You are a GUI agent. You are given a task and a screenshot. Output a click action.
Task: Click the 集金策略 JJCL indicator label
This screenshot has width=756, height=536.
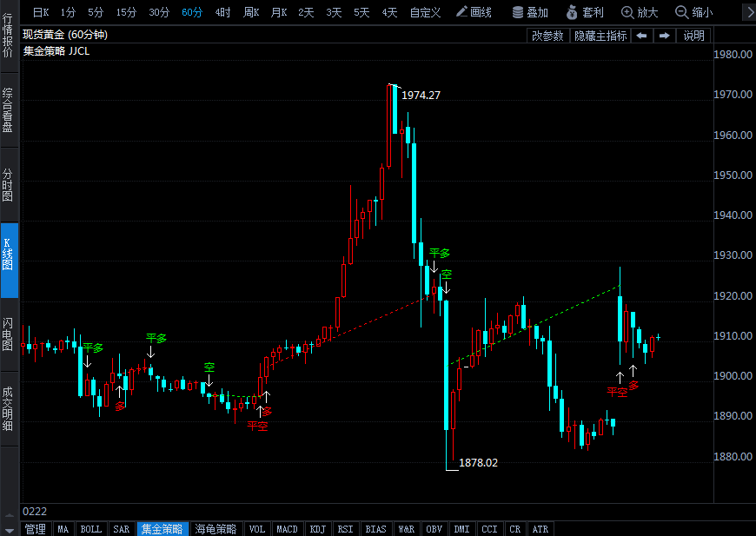point(56,51)
